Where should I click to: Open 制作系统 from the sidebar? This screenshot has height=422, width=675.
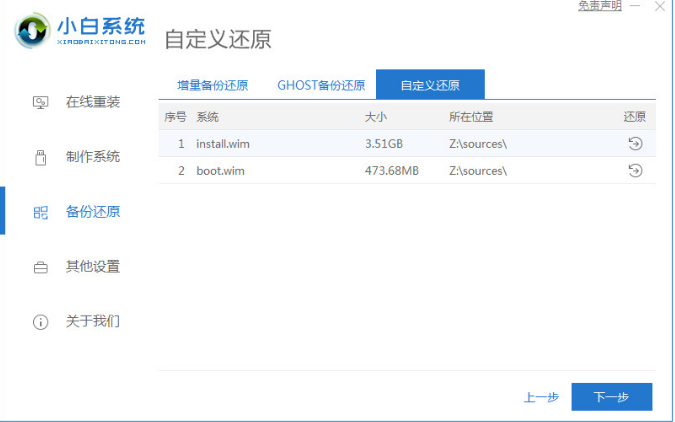(93, 157)
